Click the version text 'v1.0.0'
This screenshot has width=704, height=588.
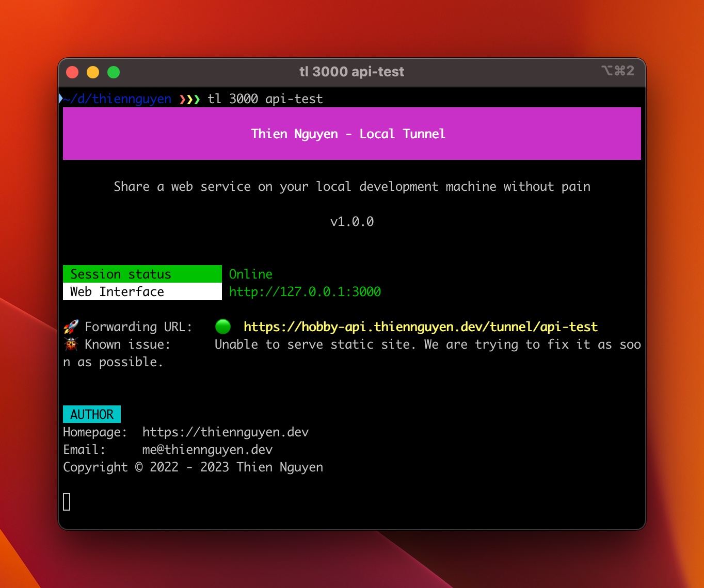(x=352, y=222)
